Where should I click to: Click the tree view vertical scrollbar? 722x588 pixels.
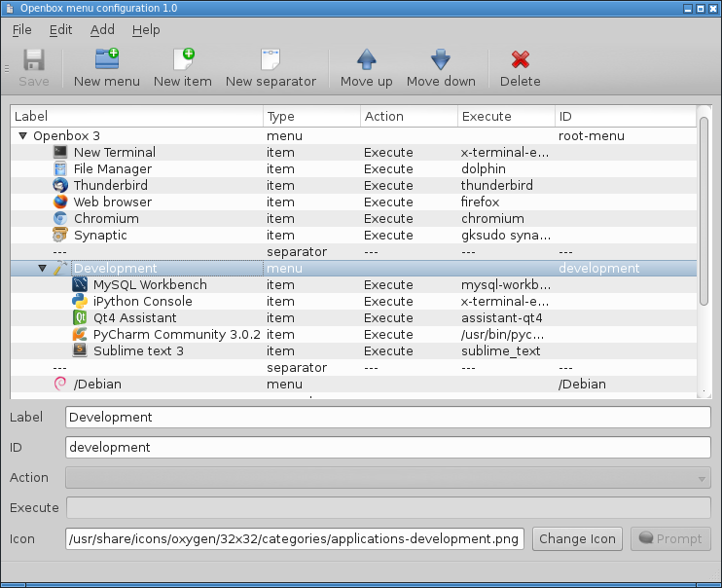click(704, 211)
